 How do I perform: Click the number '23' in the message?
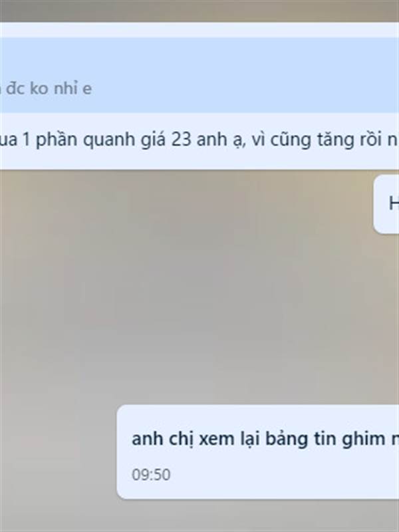[x=181, y=140]
